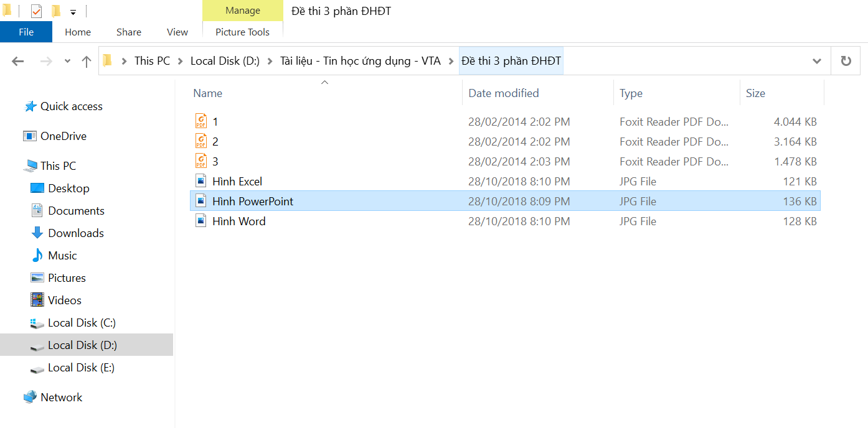Screen dimensions: 868x428
Task: Open OneDrive in navigation pane
Action: click(x=64, y=136)
